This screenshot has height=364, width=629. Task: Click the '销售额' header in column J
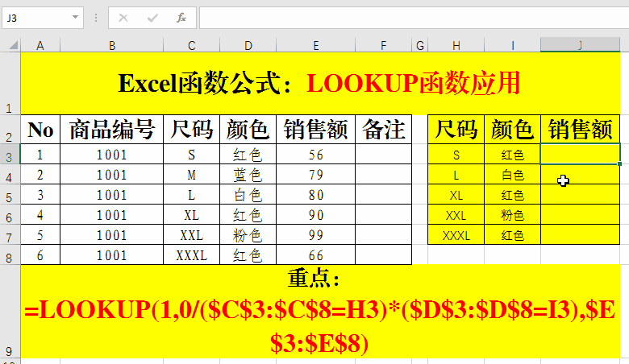click(580, 130)
